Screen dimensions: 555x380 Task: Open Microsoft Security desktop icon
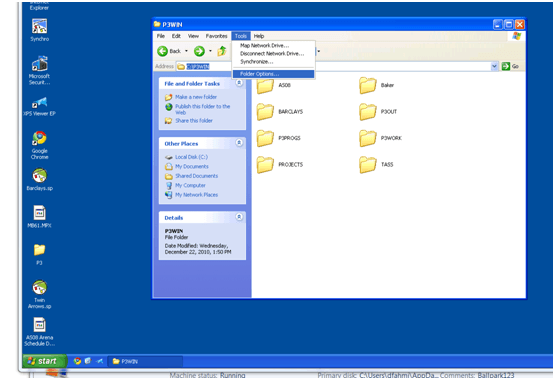tap(39, 70)
